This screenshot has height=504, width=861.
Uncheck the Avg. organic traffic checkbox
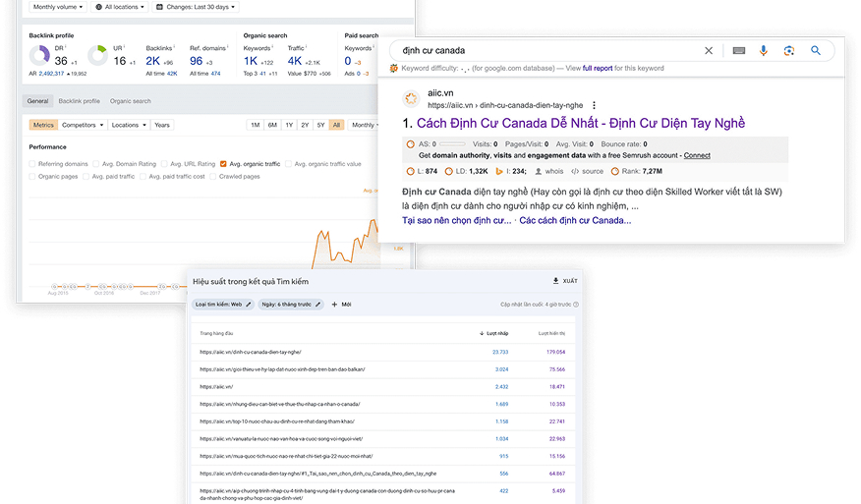coord(223,164)
